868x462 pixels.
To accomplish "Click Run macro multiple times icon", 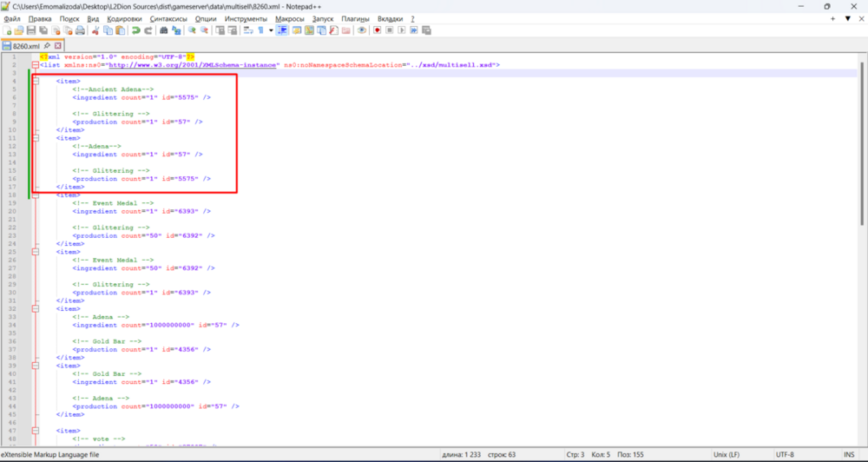I will pyautogui.click(x=413, y=30).
